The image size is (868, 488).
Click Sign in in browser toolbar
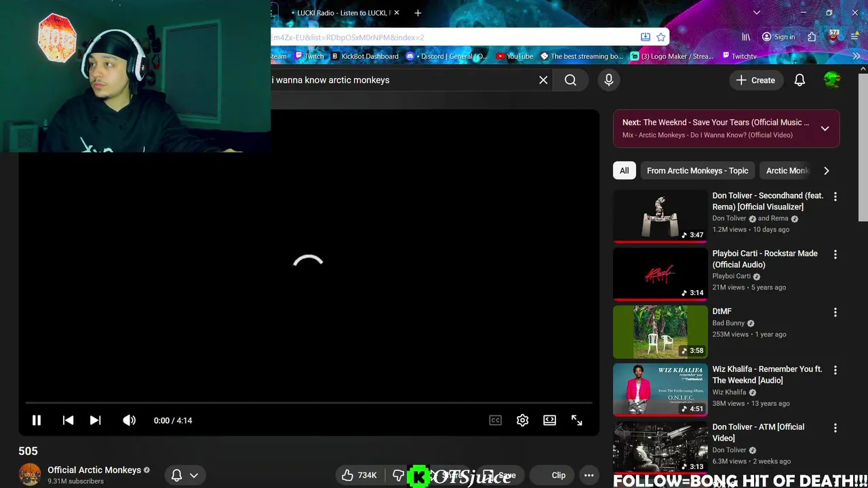tap(778, 37)
